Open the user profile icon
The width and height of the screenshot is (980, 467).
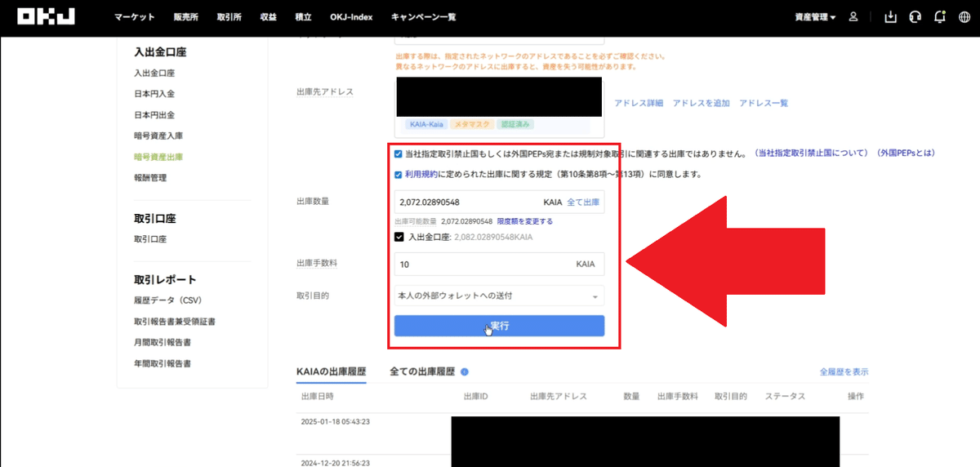pos(853,17)
